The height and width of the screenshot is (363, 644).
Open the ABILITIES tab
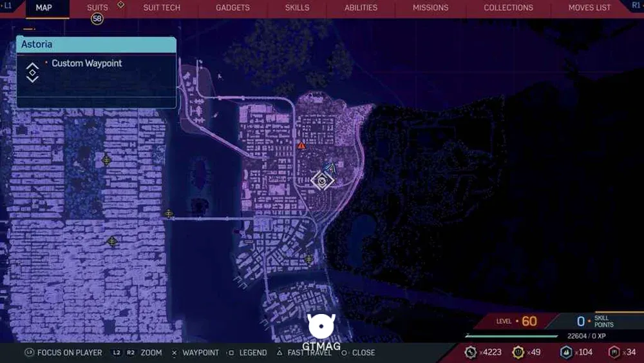point(361,8)
